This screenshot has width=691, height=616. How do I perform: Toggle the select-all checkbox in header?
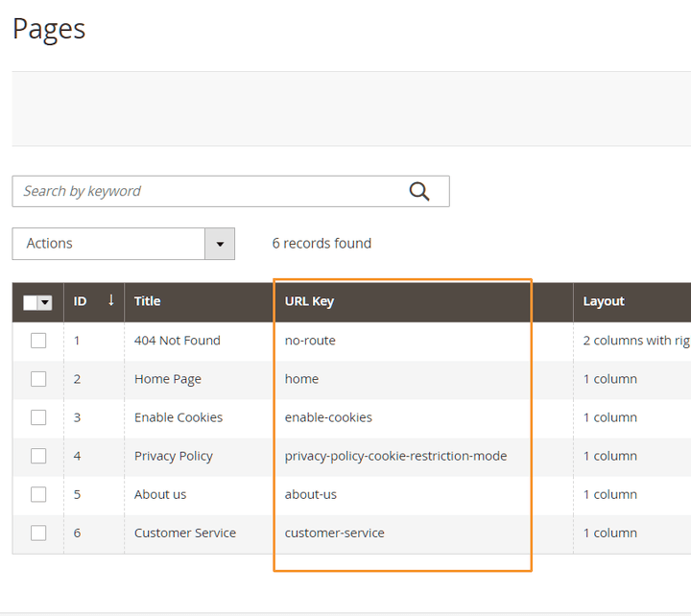click(x=30, y=302)
